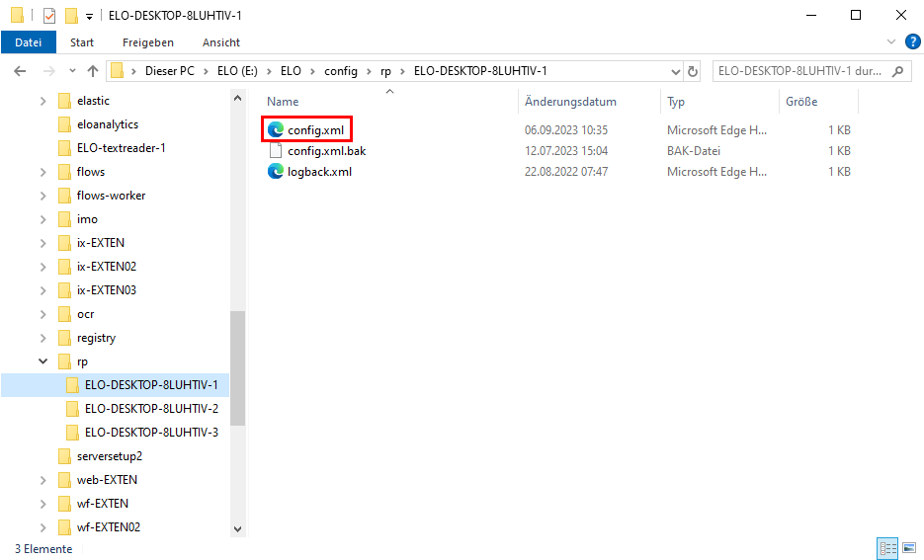The height and width of the screenshot is (560, 924).
Task: Select the ELO-textreader-1 folder in tree
Action: 121,148
